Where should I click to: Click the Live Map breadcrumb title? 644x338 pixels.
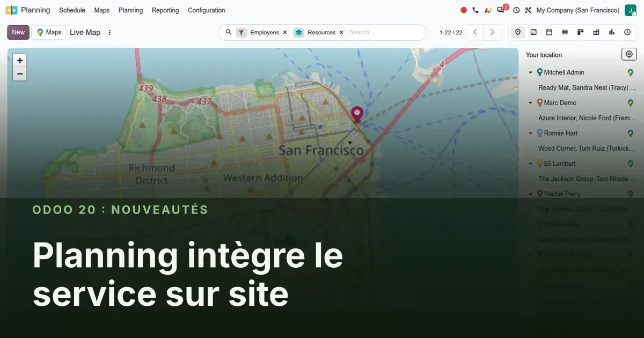pos(85,32)
